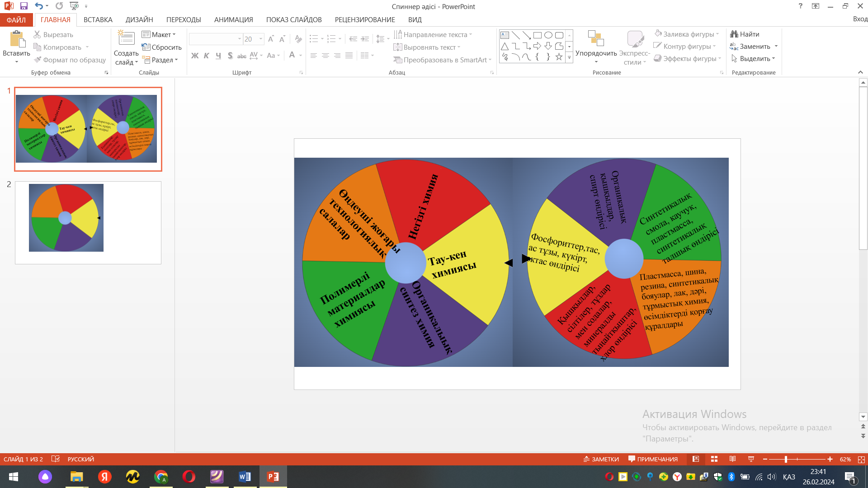868x488 pixels.
Task: Switch to slide sorter view icon
Action: click(714, 459)
